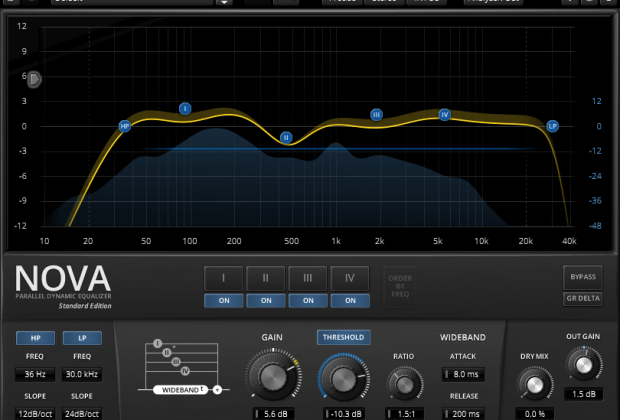Image resolution: width=620 pixels, height=420 pixels.
Task: Select band II node on the EQ curve
Action: [x=286, y=138]
